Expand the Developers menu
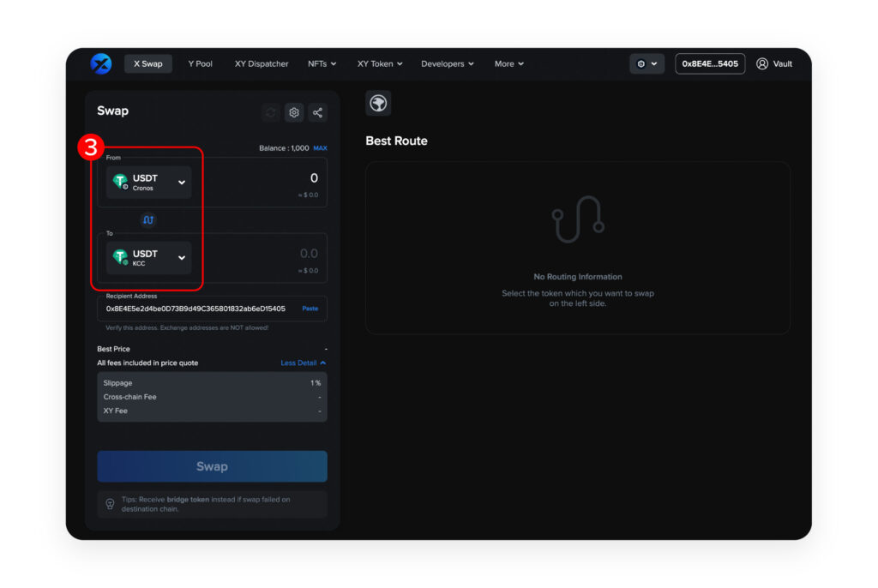The height and width of the screenshot is (588, 878). pyautogui.click(x=448, y=63)
